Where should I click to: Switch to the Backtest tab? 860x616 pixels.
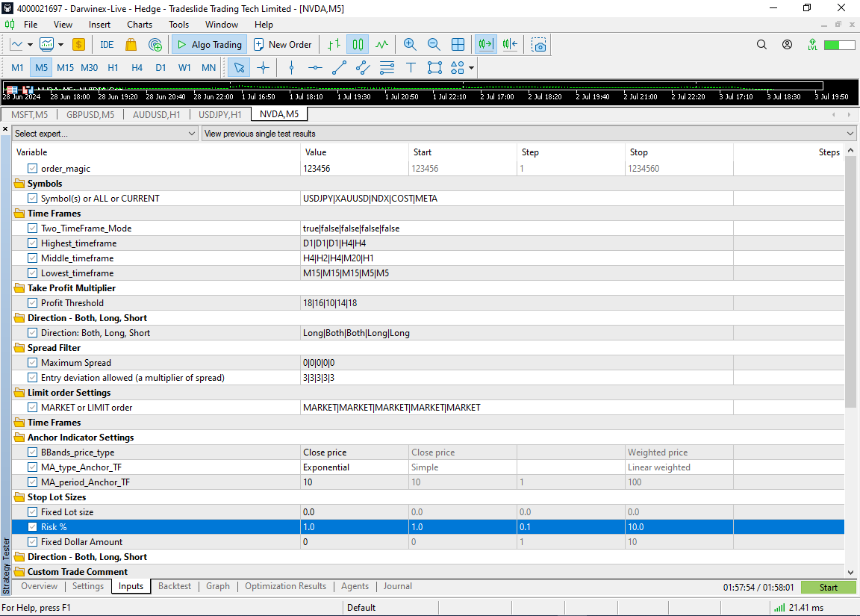click(174, 587)
